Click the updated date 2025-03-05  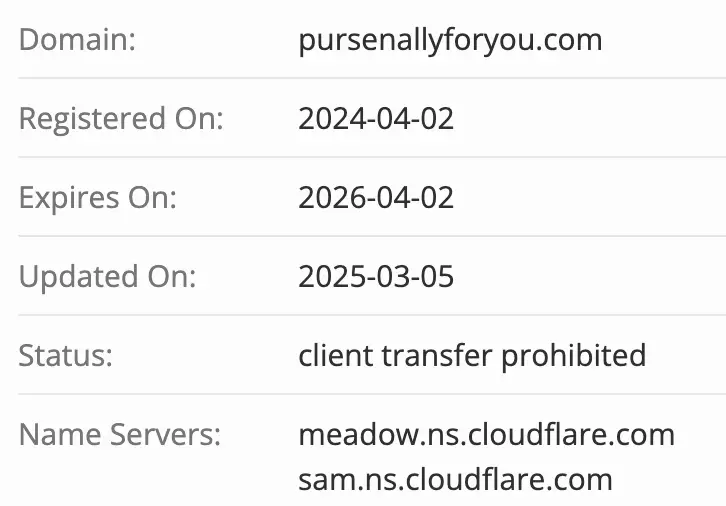pyautogui.click(x=376, y=276)
